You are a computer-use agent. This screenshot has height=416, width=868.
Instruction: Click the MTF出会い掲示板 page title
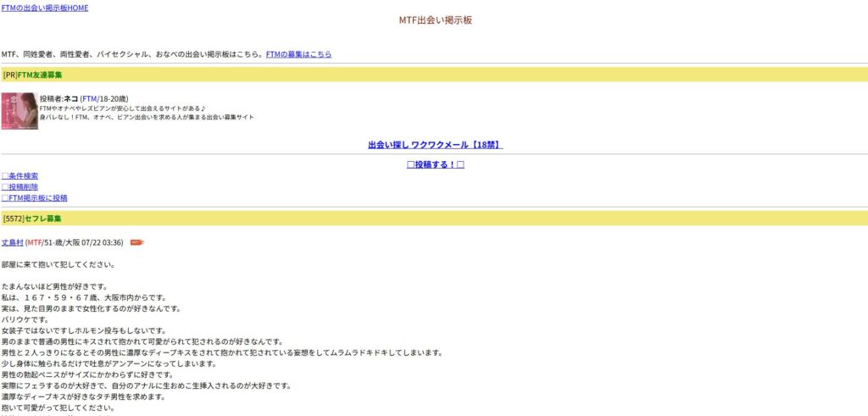pos(435,20)
